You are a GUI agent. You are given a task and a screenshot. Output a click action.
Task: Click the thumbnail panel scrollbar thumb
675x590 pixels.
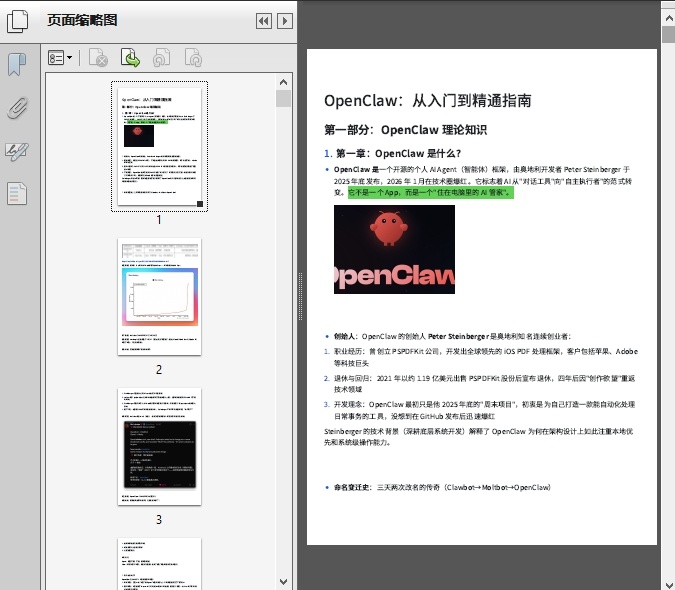coord(283,99)
